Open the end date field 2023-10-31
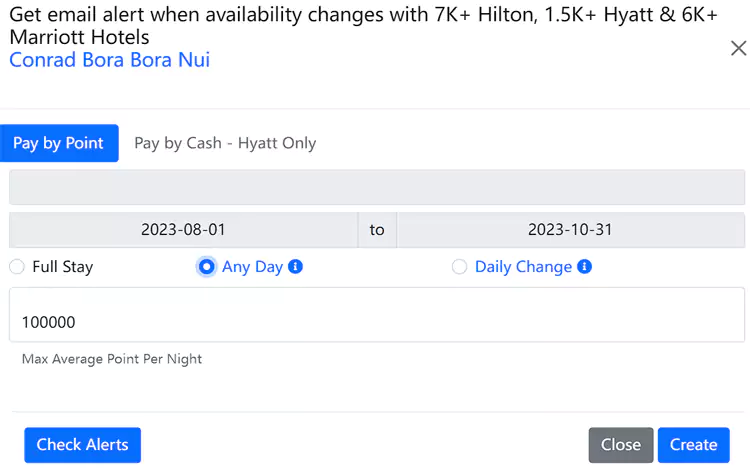This screenshot has height=470, width=750. click(570, 230)
